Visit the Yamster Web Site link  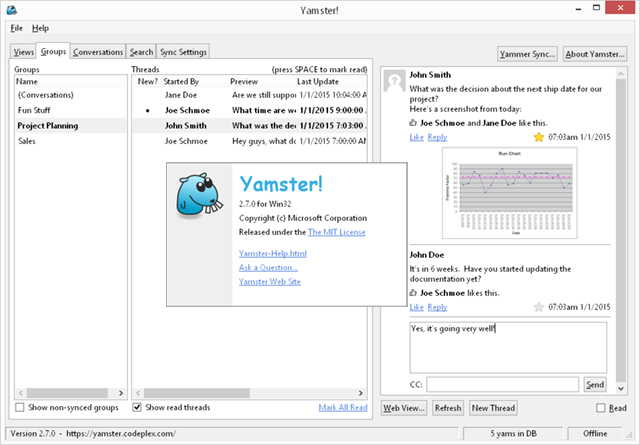(x=269, y=281)
